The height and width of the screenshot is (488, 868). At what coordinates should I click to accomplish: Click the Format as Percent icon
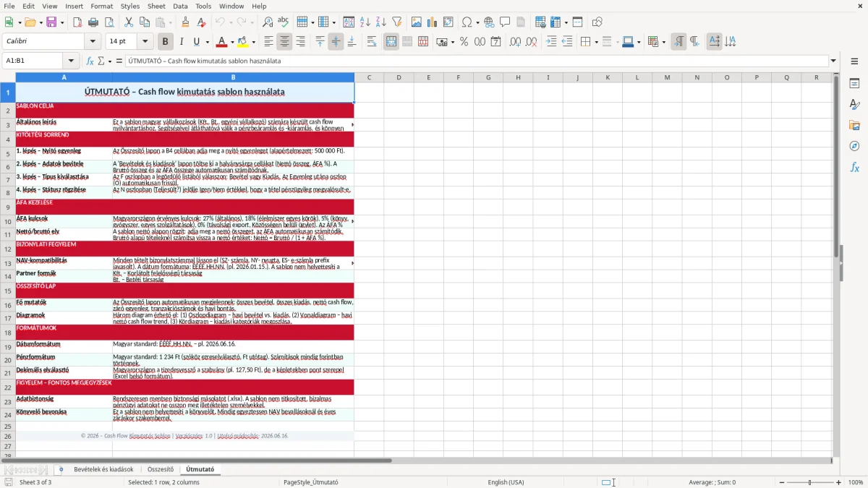click(x=464, y=42)
